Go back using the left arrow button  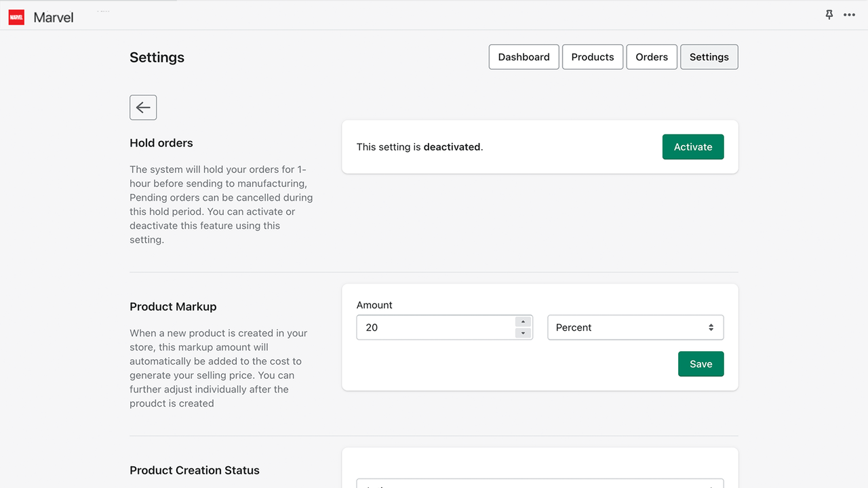pyautogui.click(x=143, y=107)
